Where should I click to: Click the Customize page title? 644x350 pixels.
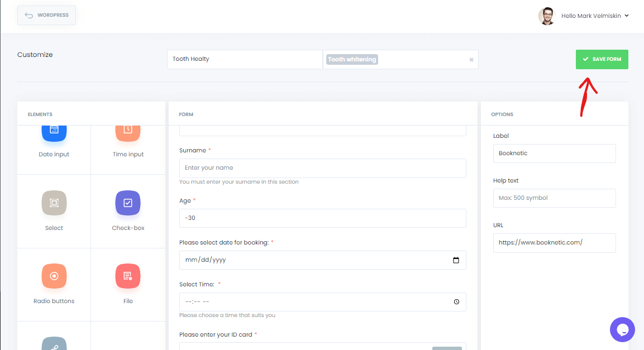[35, 55]
